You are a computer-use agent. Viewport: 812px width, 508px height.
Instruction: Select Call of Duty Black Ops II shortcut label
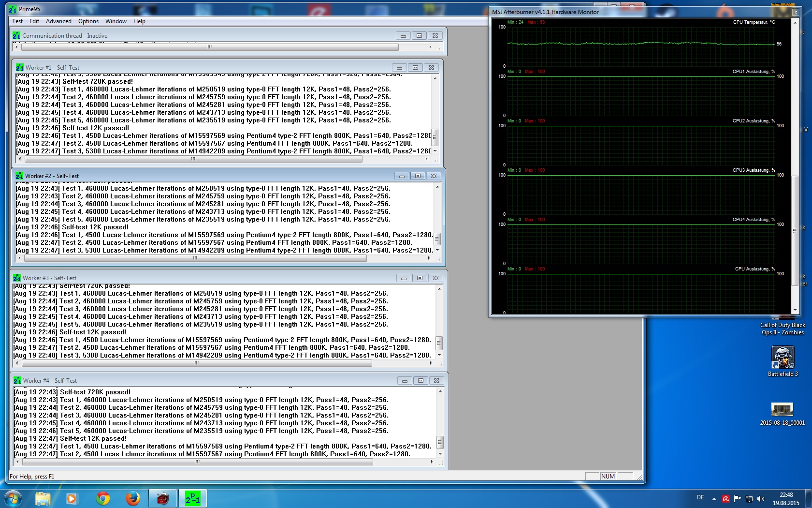click(x=783, y=329)
